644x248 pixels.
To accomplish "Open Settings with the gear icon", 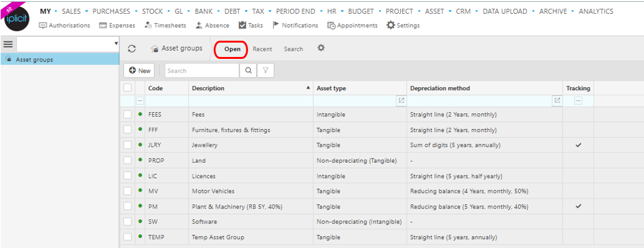I will pos(403,26).
